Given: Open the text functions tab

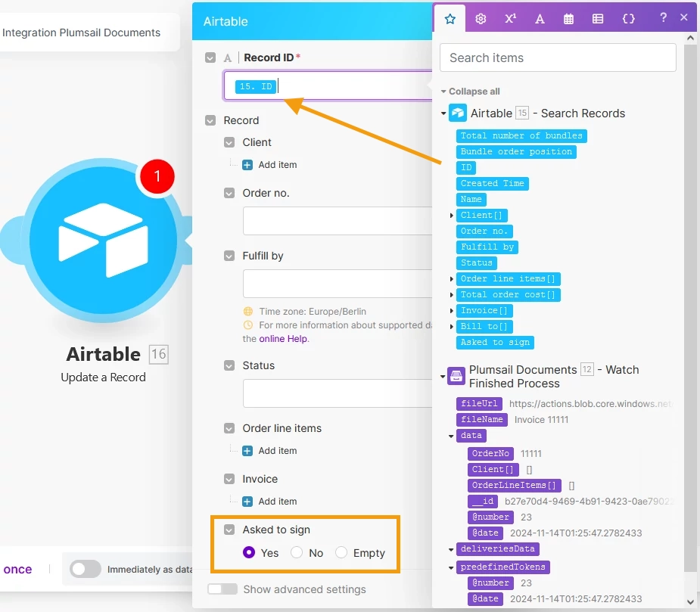Looking at the screenshot, I should tap(540, 19).
